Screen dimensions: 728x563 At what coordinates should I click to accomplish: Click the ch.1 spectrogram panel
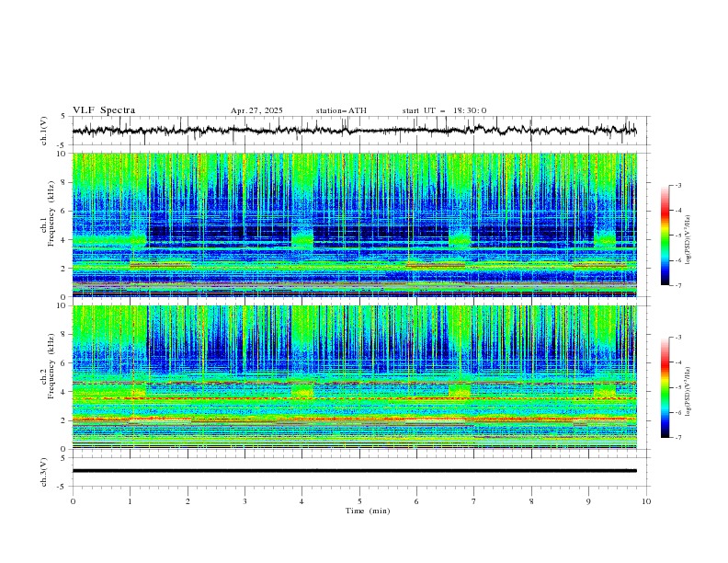click(x=354, y=224)
